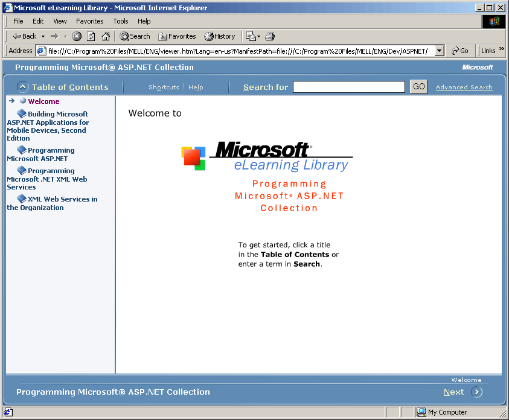Image resolution: width=509 pixels, height=420 pixels.
Task: Collapse the Table of Contents circle icon
Action: [22, 87]
